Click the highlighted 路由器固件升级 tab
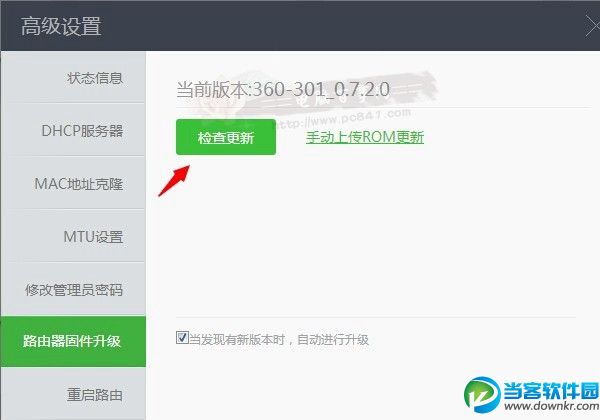The image size is (600, 420). (73, 341)
